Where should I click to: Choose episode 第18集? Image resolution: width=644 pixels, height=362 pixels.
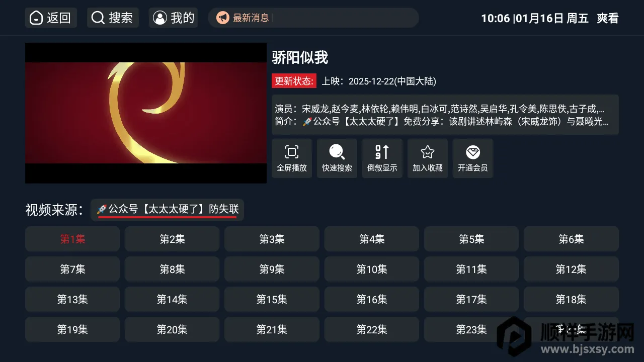[571, 300]
